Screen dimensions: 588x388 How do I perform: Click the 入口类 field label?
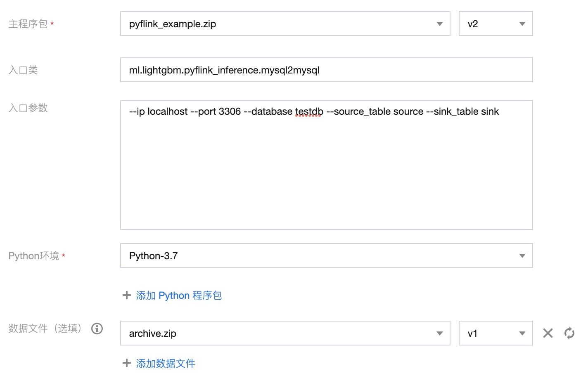[x=23, y=70]
